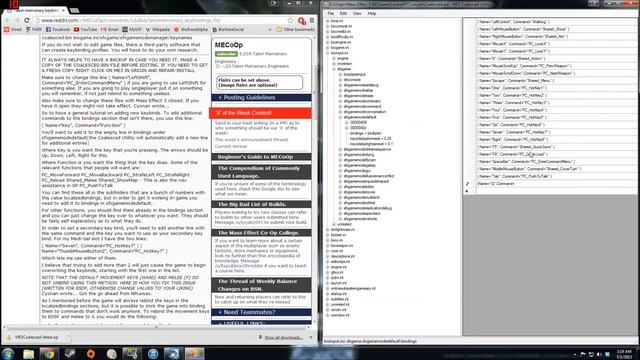Click the horizontal scrollbar of reddit page
The image size is (640, 360).
tap(157, 327)
